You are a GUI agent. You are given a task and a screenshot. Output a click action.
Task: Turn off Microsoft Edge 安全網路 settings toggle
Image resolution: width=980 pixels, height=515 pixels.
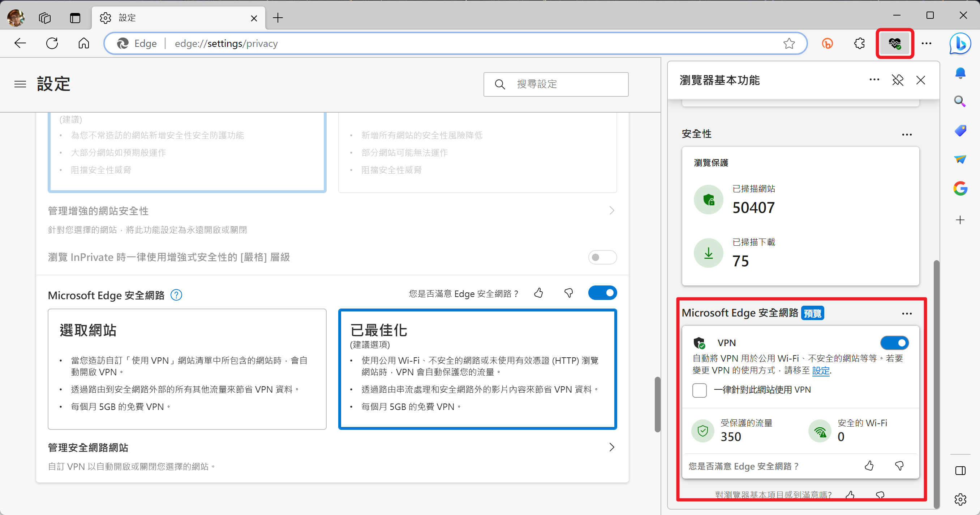tap(602, 293)
